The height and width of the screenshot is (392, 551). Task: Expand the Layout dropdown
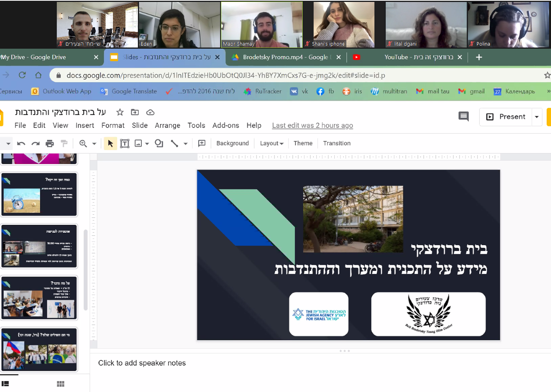271,143
